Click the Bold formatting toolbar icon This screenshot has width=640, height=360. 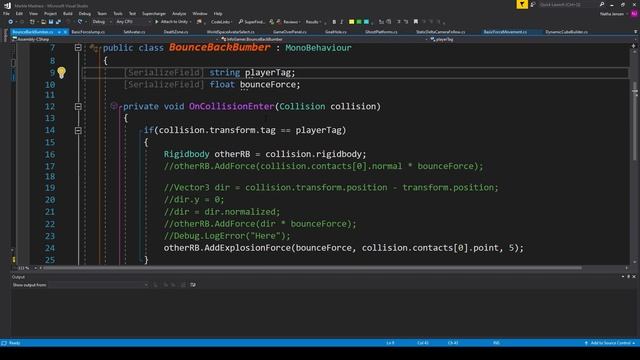pyautogui.click(x=334, y=22)
